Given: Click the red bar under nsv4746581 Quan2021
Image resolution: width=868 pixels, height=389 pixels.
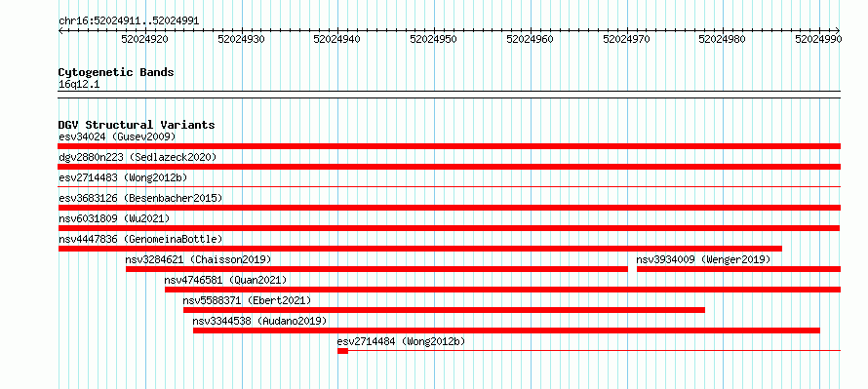Looking at the screenshot, I should pos(502,290).
